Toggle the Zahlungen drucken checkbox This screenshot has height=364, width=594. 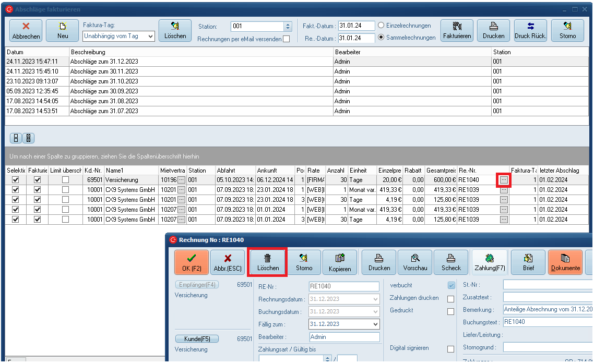click(x=450, y=299)
